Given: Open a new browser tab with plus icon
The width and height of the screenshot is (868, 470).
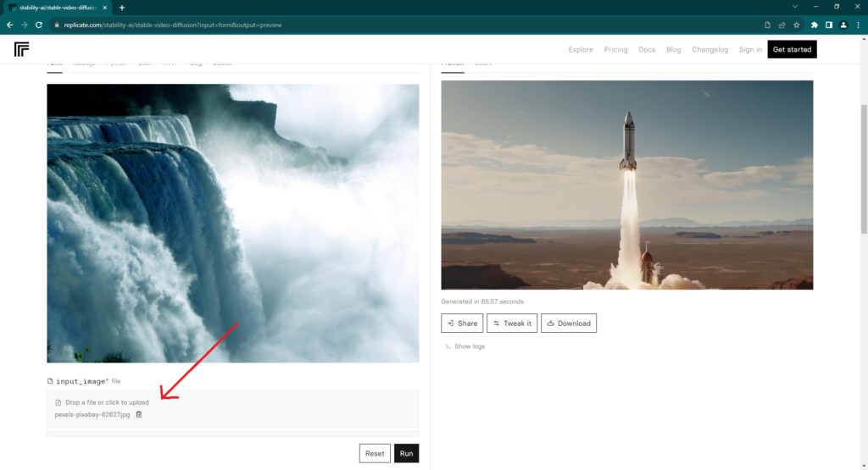Looking at the screenshot, I should 122,8.
